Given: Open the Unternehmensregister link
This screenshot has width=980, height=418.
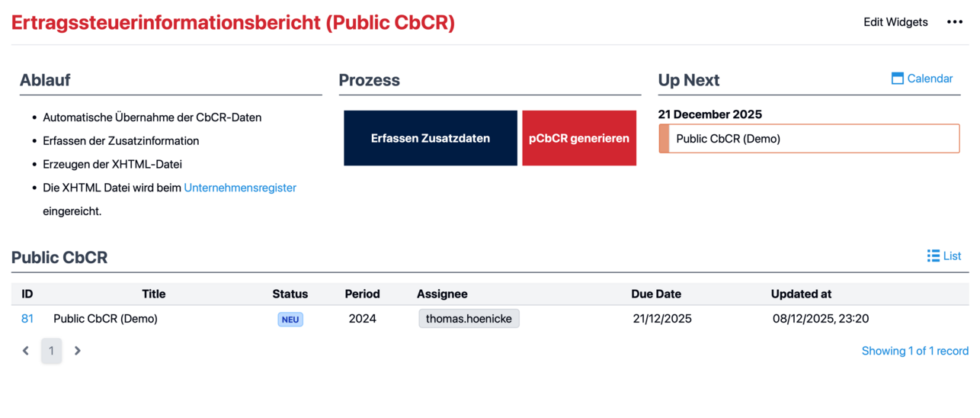Looking at the screenshot, I should [240, 188].
